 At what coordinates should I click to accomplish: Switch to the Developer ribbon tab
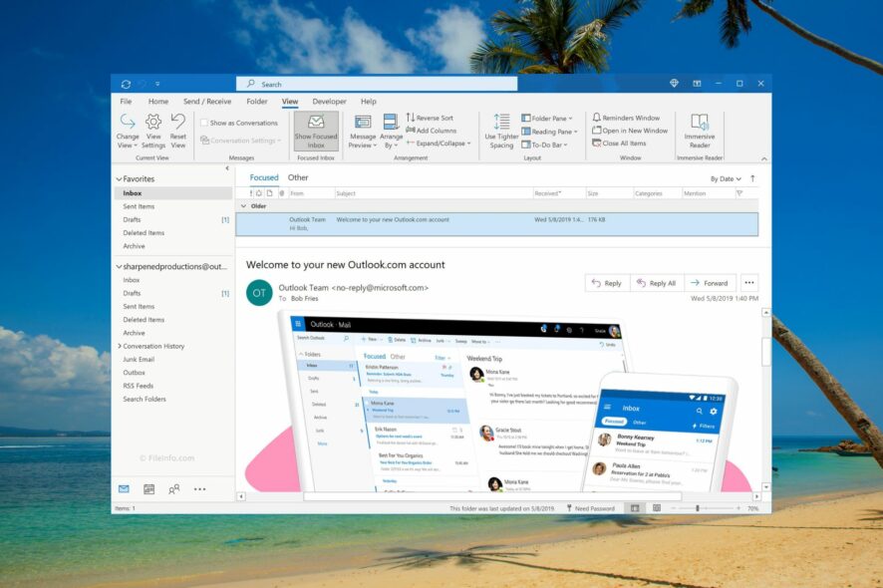(330, 102)
